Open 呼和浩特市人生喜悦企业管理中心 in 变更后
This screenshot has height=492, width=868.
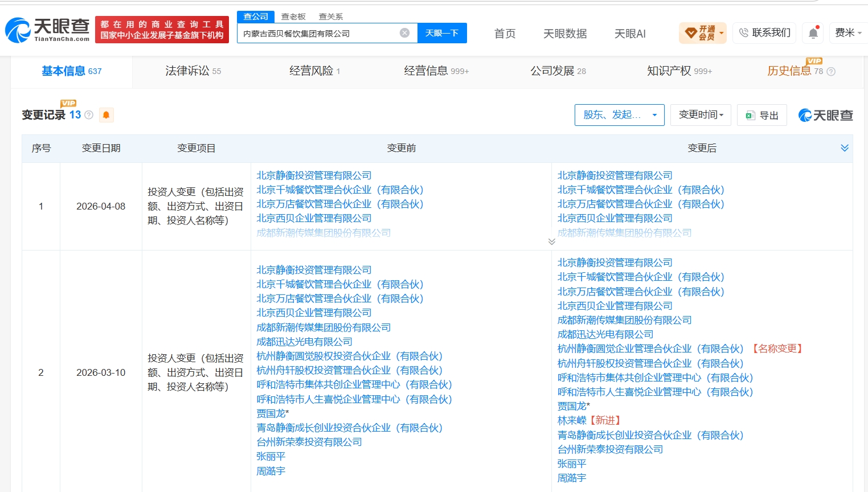655,392
